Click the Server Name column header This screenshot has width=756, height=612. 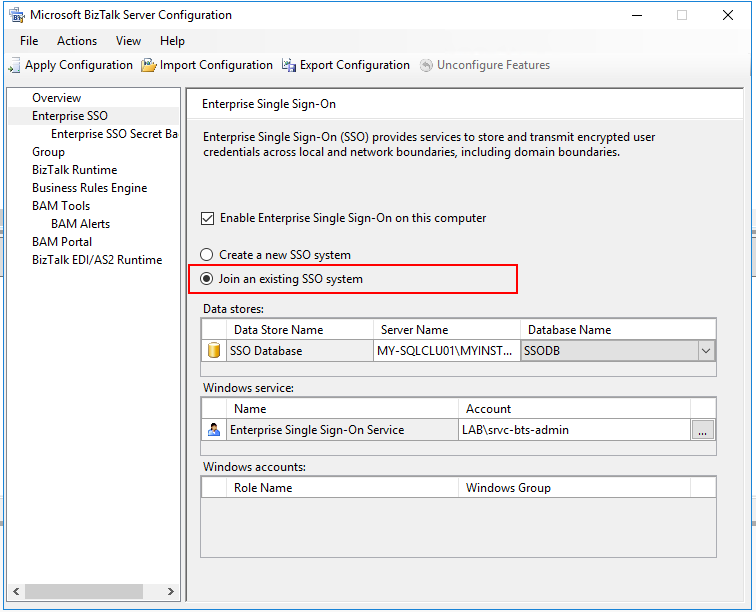446,329
